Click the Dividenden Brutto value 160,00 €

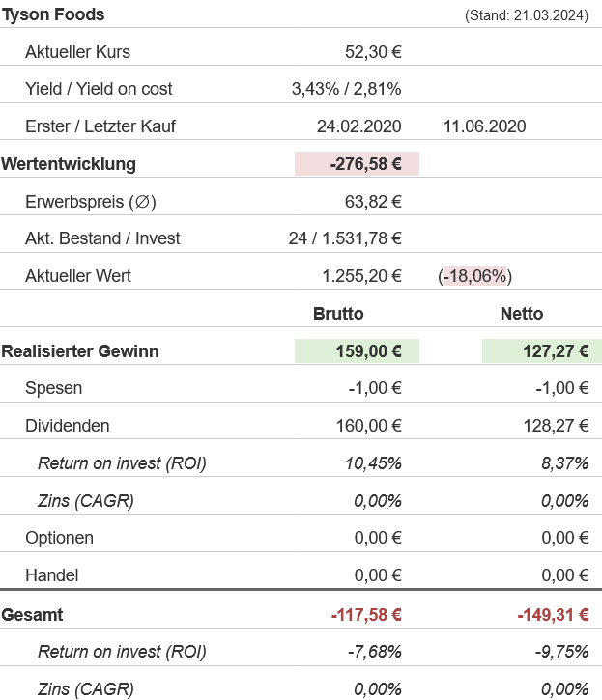(366, 426)
